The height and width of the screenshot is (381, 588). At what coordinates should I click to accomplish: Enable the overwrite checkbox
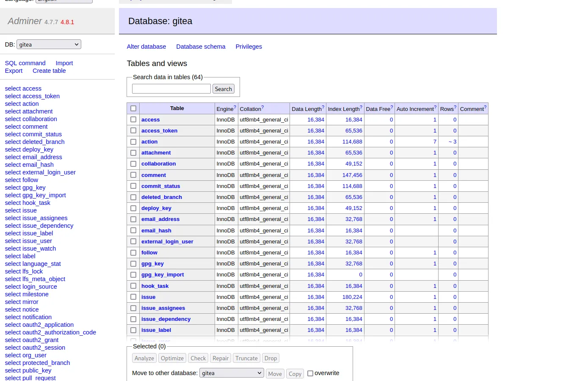(x=310, y=373)
